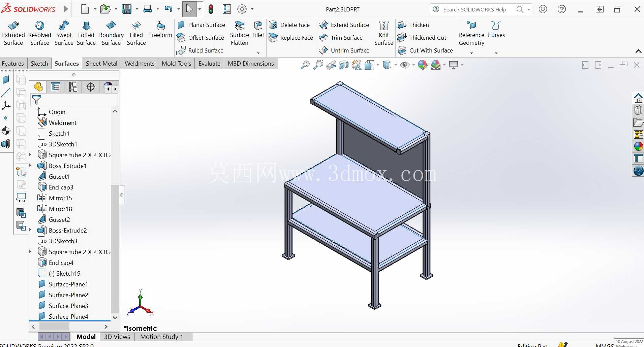Select the Extruded Surface tool
Image resolution: width=644 pixels, height=347 pixels.
(13, 33)
